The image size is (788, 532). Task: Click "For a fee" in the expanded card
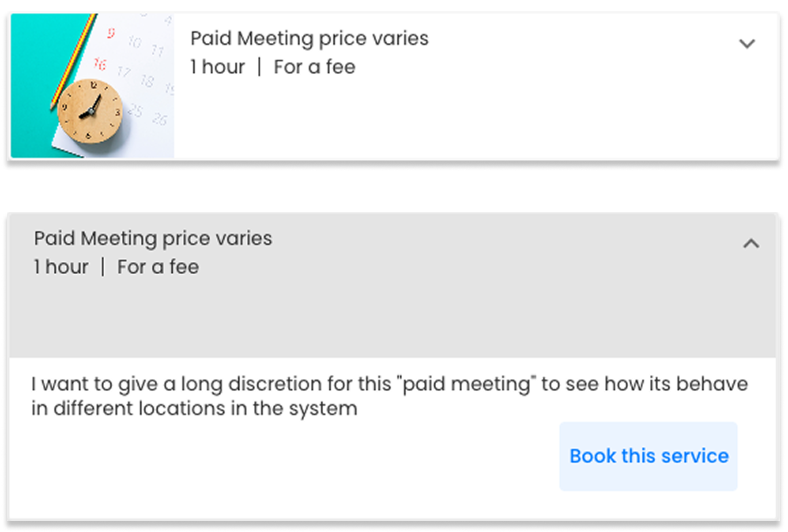[x=158, y=267]
